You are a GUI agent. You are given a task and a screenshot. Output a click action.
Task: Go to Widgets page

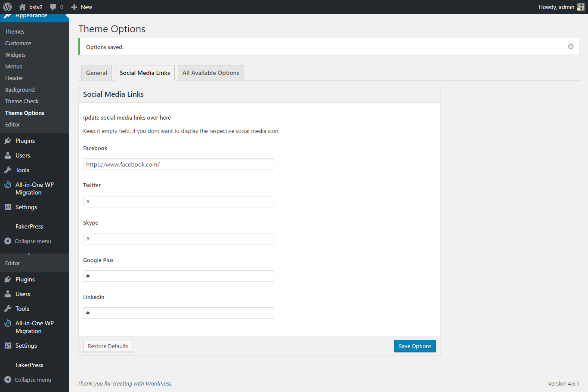15,55
